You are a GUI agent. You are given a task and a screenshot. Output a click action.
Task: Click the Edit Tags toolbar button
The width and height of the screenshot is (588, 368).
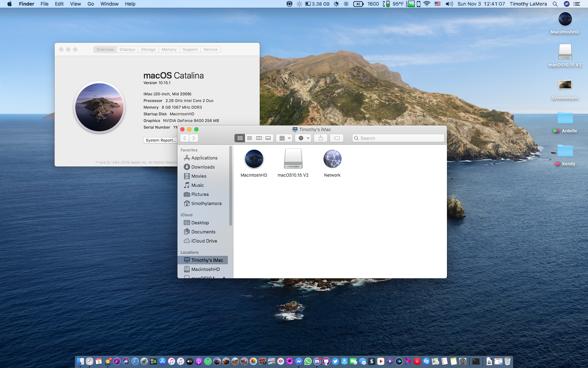(x=337, y=138)
